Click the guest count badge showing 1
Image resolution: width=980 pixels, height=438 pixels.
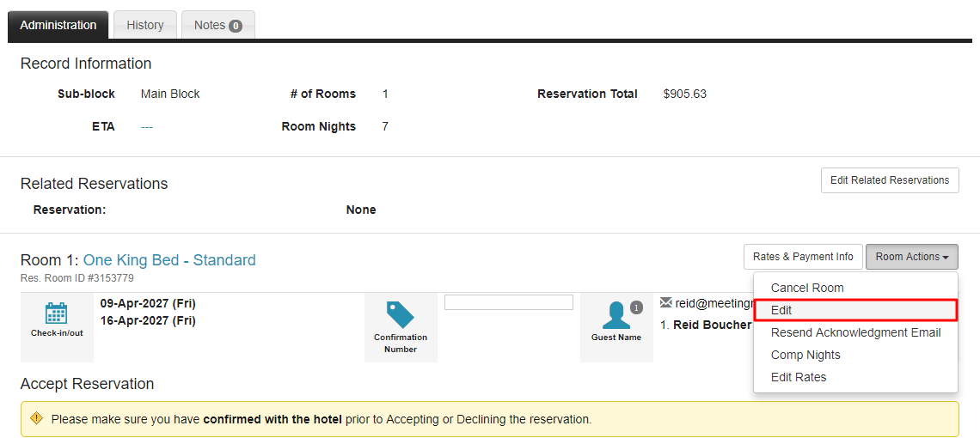coord(636,307)
